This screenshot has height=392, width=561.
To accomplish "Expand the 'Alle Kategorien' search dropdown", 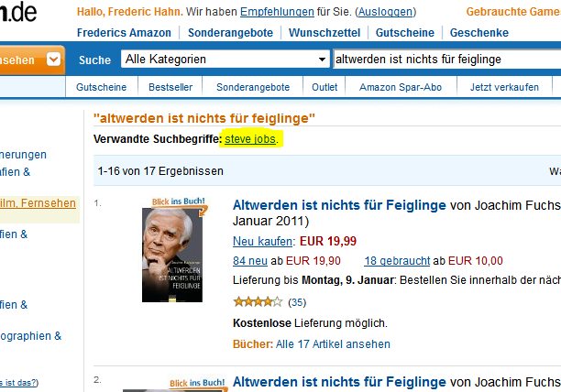I will coord(225,60).
